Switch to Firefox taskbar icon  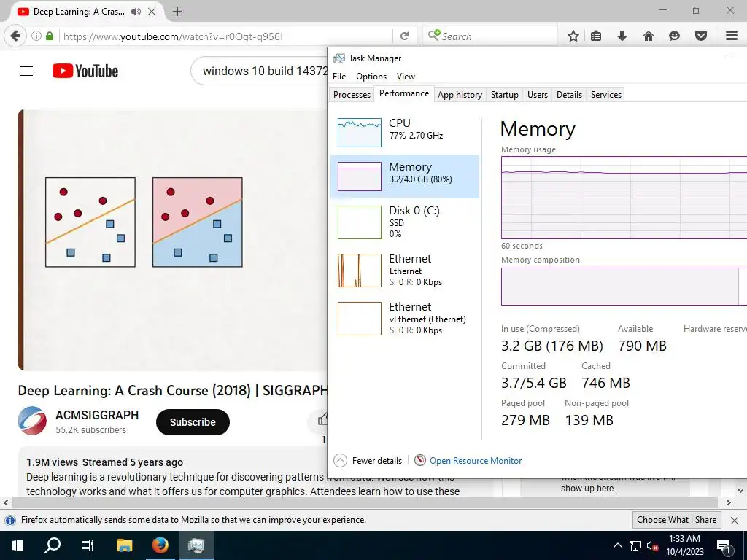pyautogui.click(x=160, y=545)
